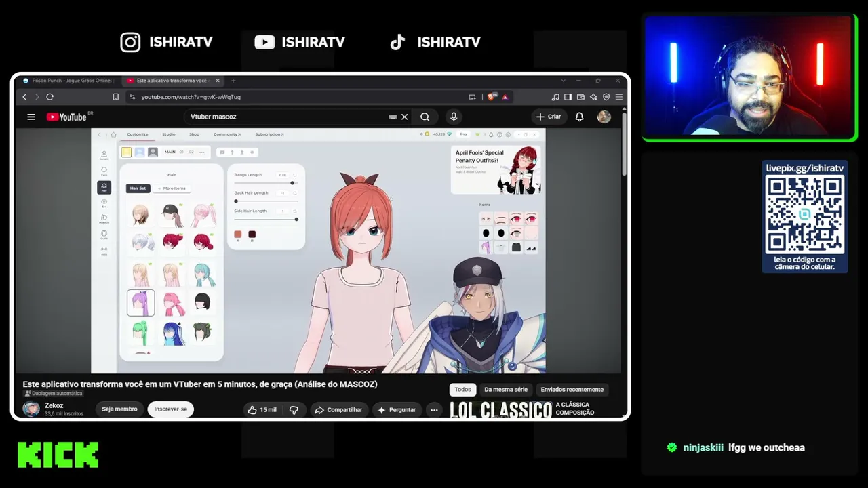This screenshot has height=488, width=868.
Task: Open the LOL CLASSICO recommended video
Action: (x=501, y=409)
